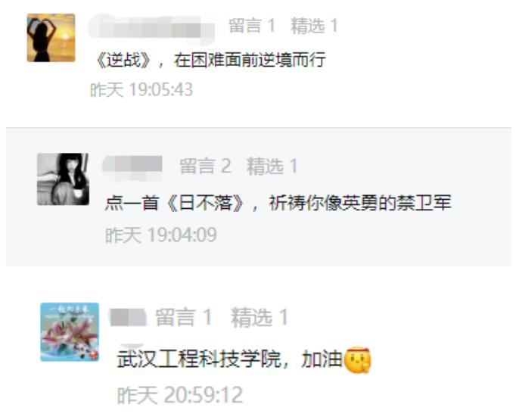
Task: Click timestamp 昨天 20:59:12
Action: 180,395
